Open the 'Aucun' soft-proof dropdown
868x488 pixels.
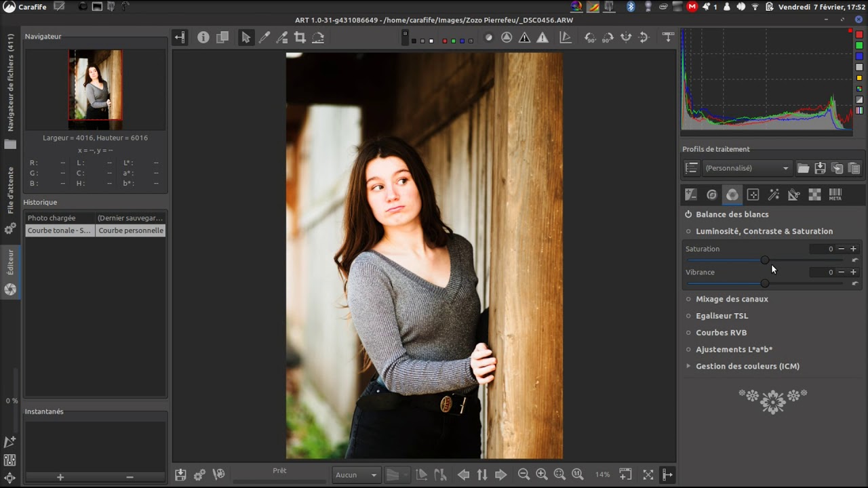click(356, 475)
